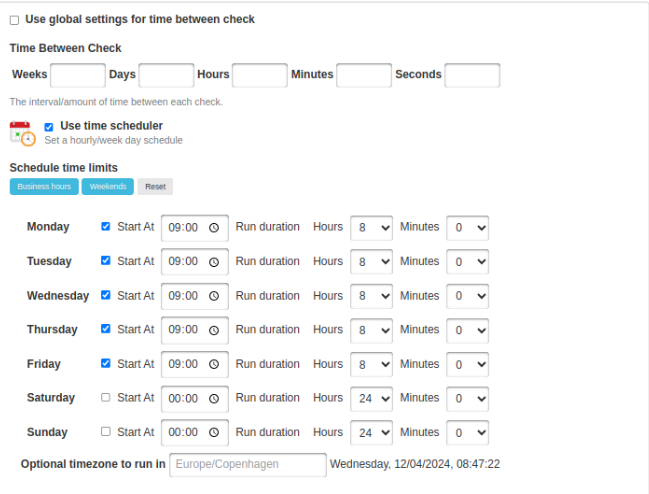Apply the Business hours preset
This screenshot has width=649, height=494.
[x=44, y=187]
